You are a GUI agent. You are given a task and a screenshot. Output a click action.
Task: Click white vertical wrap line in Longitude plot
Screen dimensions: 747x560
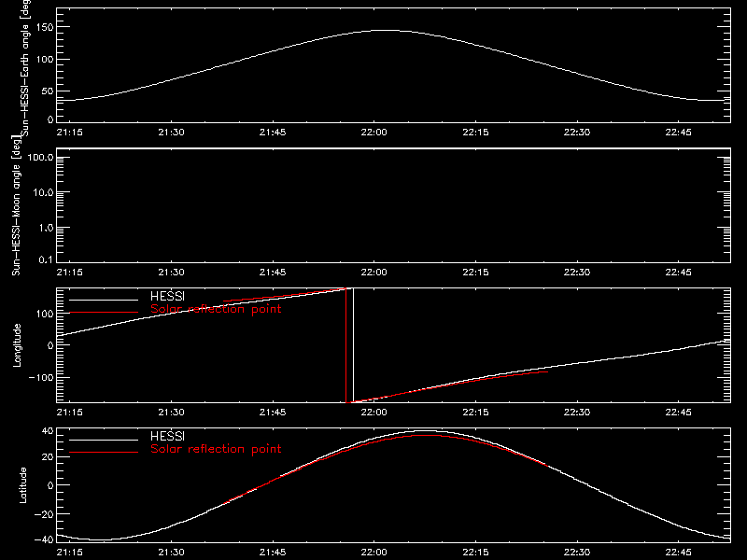pyautogui.click(x=353, y=345)
